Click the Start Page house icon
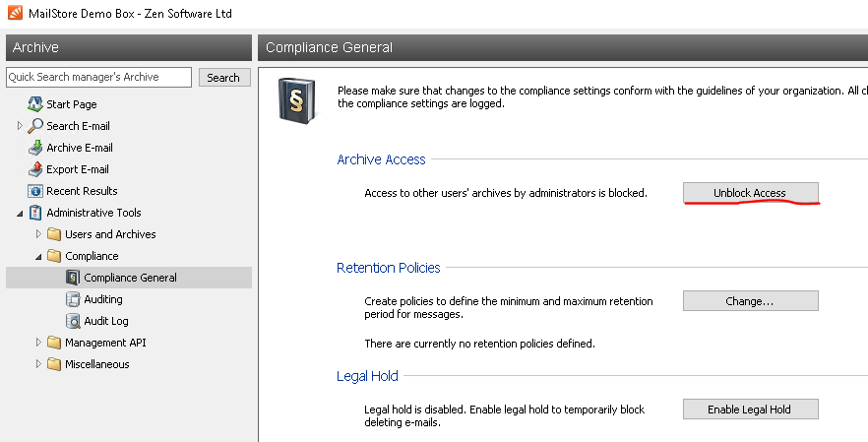 click(34, 103)
